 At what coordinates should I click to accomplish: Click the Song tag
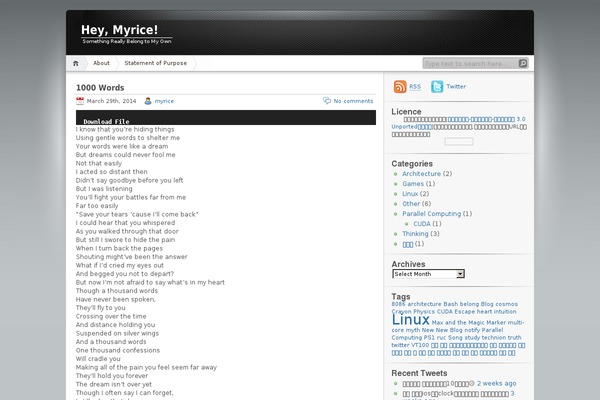[x=455, y=338]
